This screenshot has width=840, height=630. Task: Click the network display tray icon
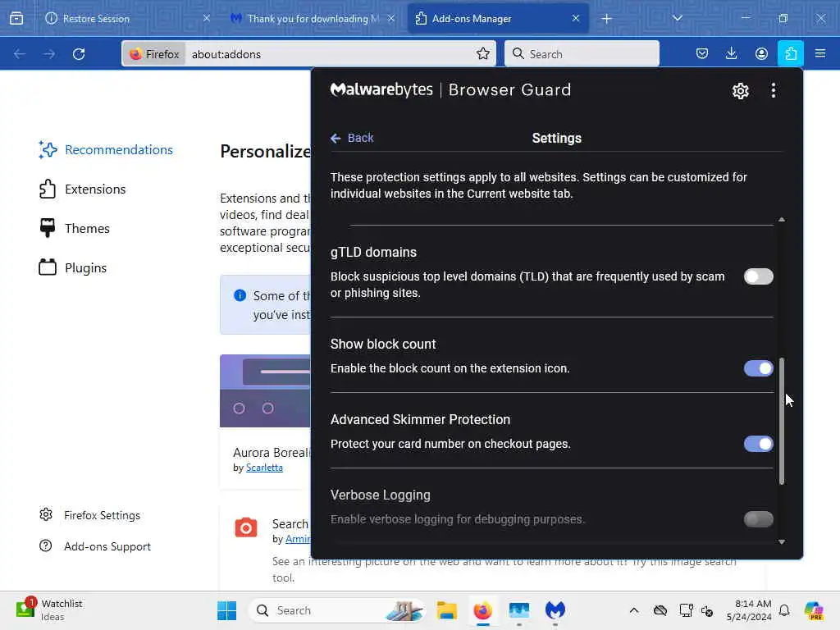point(686,610)
